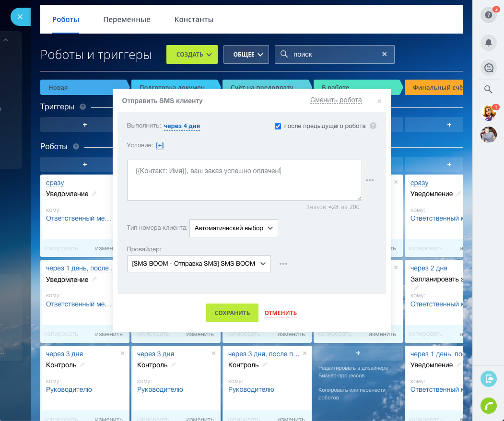Image resolution: width=504 pixels, height=421 pixels.
Task: Click Редактировать в дизайнере Бизнес-процессов
Action: [353, 372]
